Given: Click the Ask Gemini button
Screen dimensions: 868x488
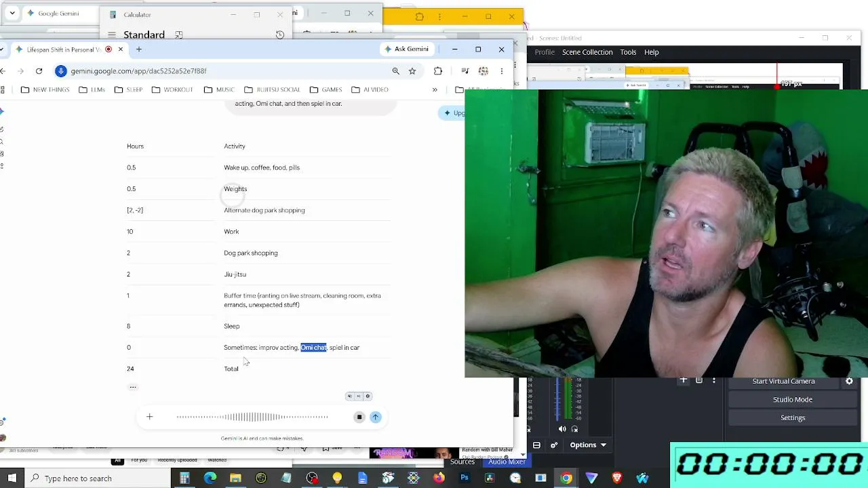Looking at the screenshot, I should 407,49.
